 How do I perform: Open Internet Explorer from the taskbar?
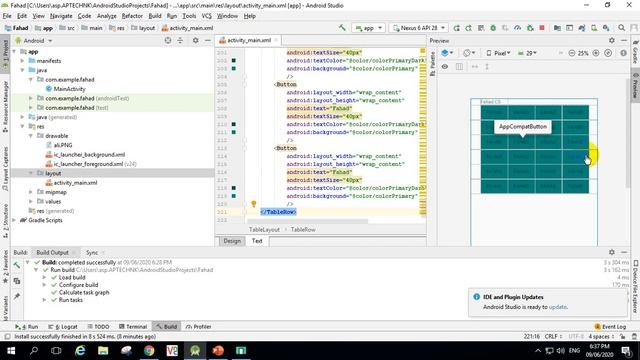coord(80,351)
